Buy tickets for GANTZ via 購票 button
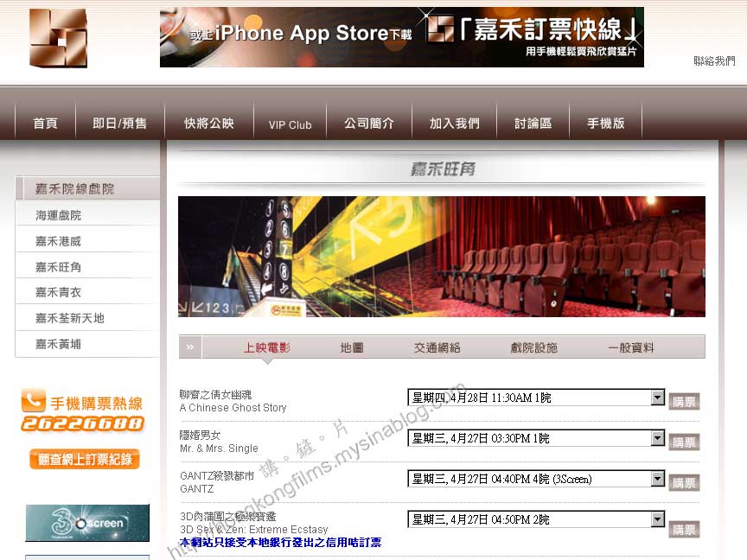This screenshot has width=747, height=560. click(684, 482)
